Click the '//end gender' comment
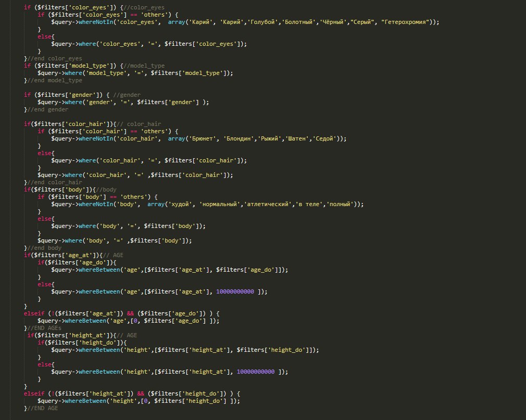 tap(47, 110)
